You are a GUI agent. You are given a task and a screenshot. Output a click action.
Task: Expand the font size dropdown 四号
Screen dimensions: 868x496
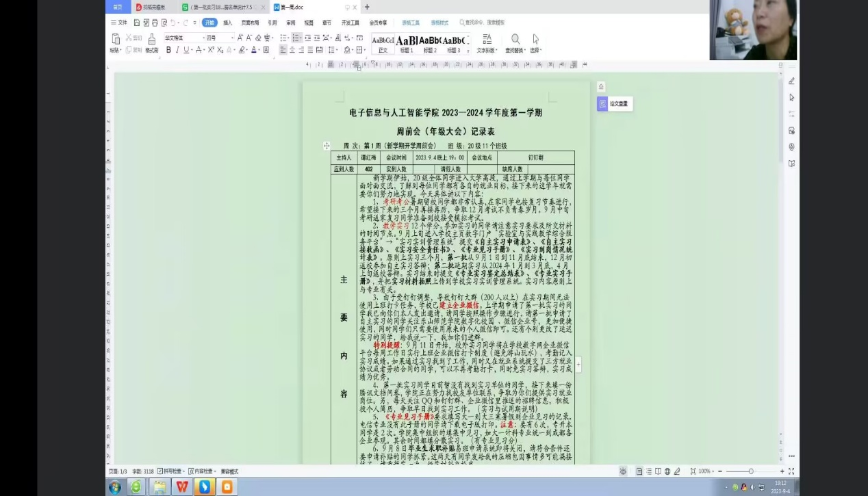click(x=219, y=38)
